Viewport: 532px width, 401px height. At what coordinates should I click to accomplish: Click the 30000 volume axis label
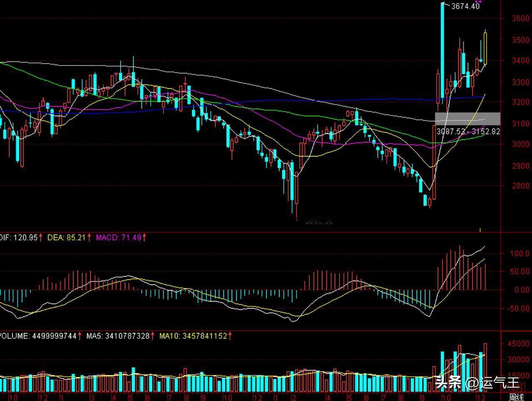[519, 360]
